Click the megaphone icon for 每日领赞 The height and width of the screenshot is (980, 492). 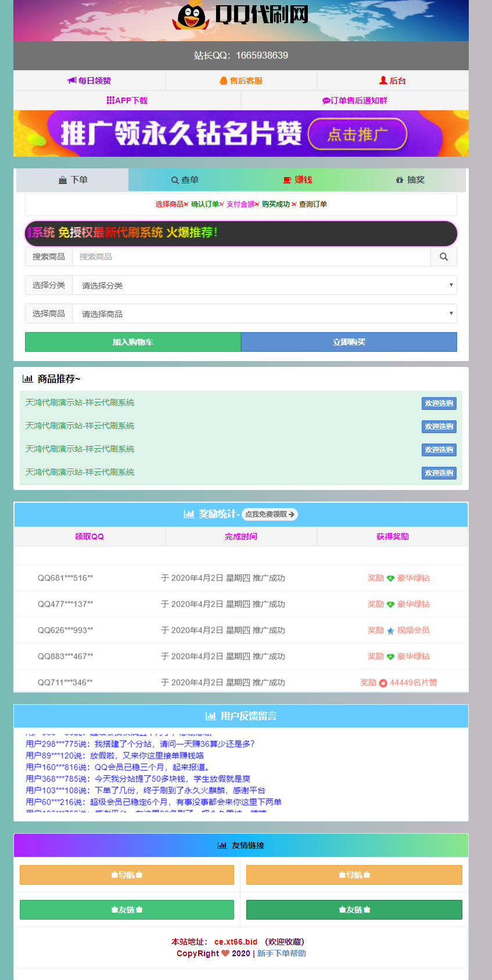coord(71,81)
